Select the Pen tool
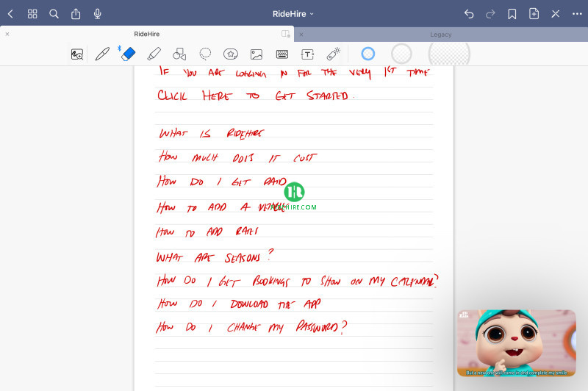 (102, 54)
